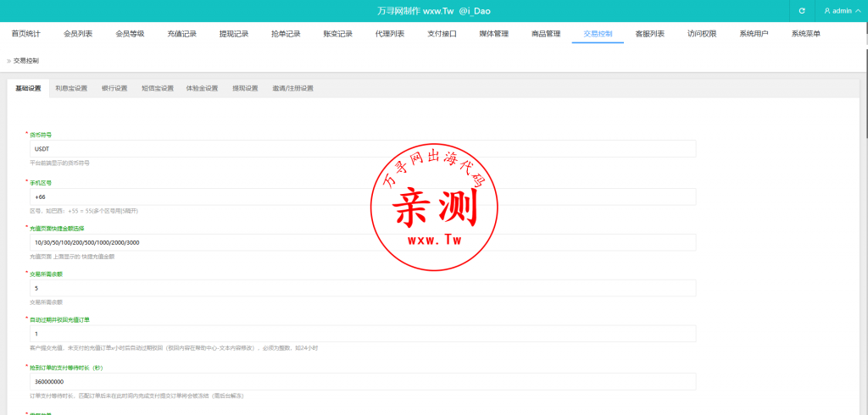Open the 邀请/注册设置 tab

[x=292, y=89]
